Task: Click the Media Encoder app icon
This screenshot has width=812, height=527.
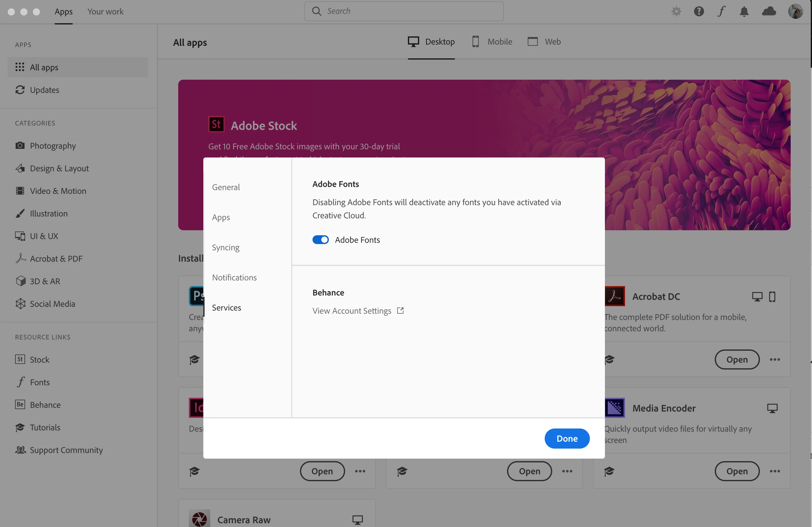Action: pos(614,407)
